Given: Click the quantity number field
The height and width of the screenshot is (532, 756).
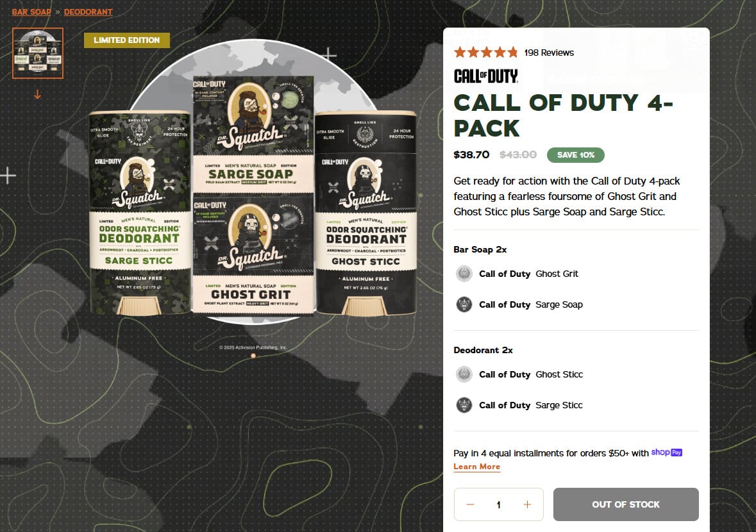Looking at the screenshot, I should [x=498, y=504].
